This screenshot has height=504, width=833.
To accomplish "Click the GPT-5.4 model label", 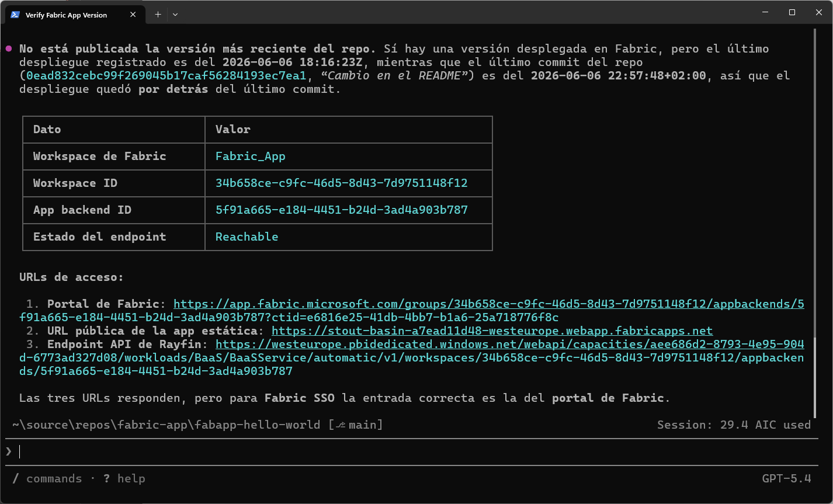I will point(786,478).
